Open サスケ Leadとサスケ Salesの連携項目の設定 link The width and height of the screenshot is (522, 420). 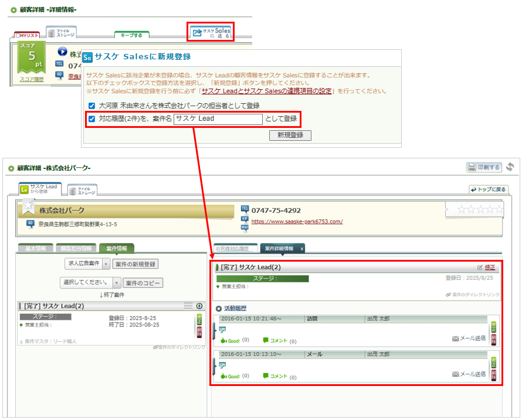267,91
